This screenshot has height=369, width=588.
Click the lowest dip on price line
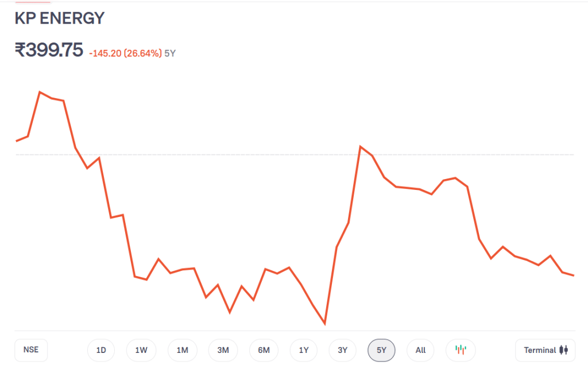click(x=325, y=324)
